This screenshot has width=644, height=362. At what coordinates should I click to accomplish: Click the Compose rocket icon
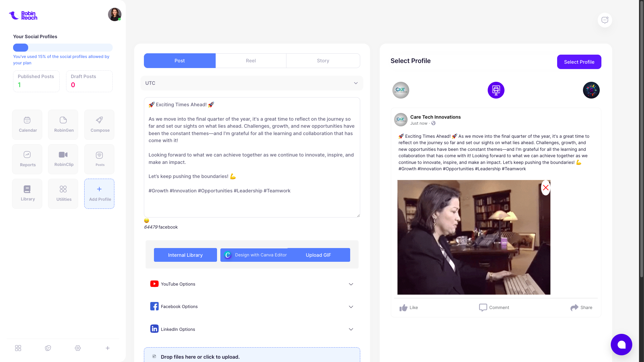point(99,120)
